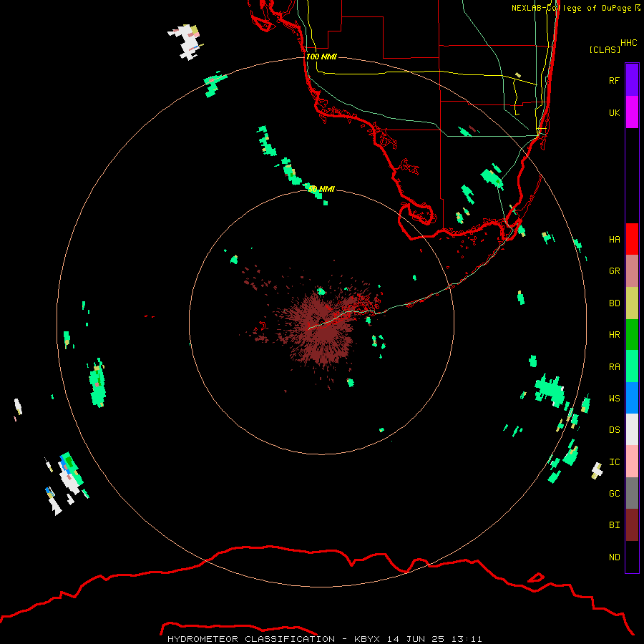
Task: Click the HR legend label
Action: (614, 335)
